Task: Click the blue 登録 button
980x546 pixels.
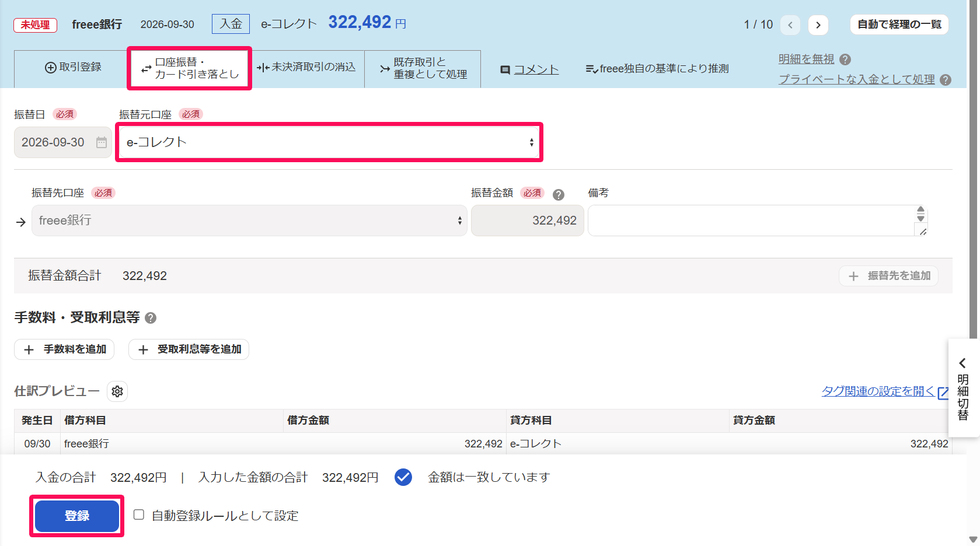Action: [x=77, y=516]
